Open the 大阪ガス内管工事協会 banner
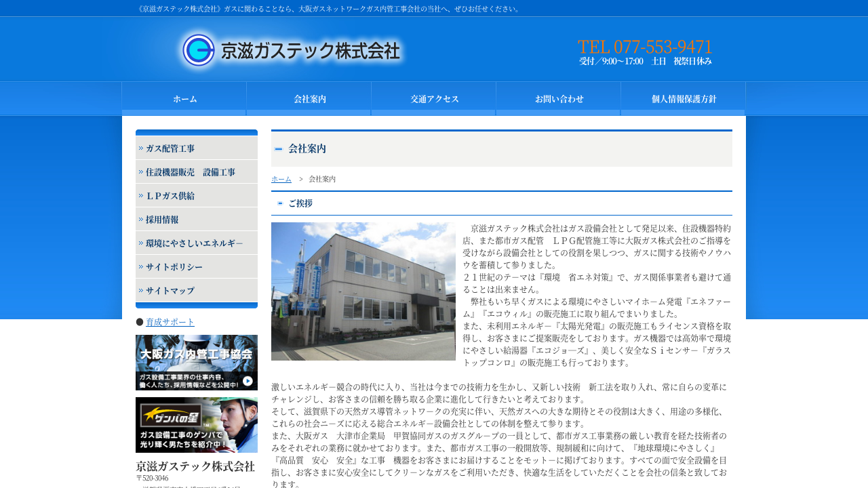This screenshot has height=488, width=868. click(x=197, y=363)
